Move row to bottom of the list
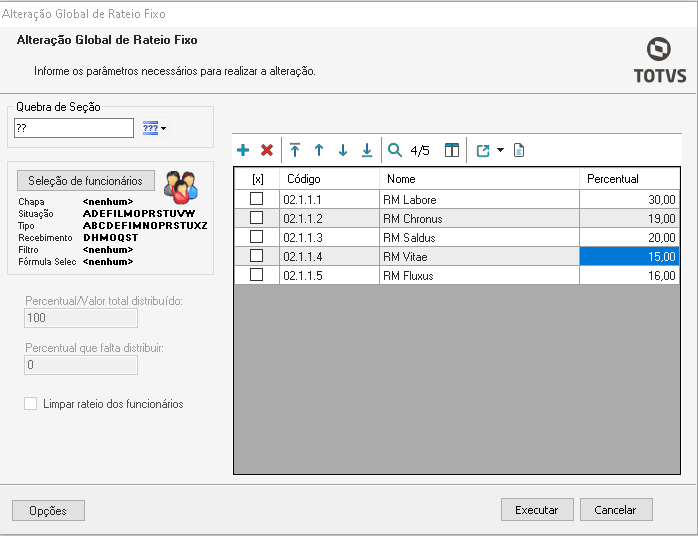This screenshot has width=698, height=536. [x=367, y=150]
